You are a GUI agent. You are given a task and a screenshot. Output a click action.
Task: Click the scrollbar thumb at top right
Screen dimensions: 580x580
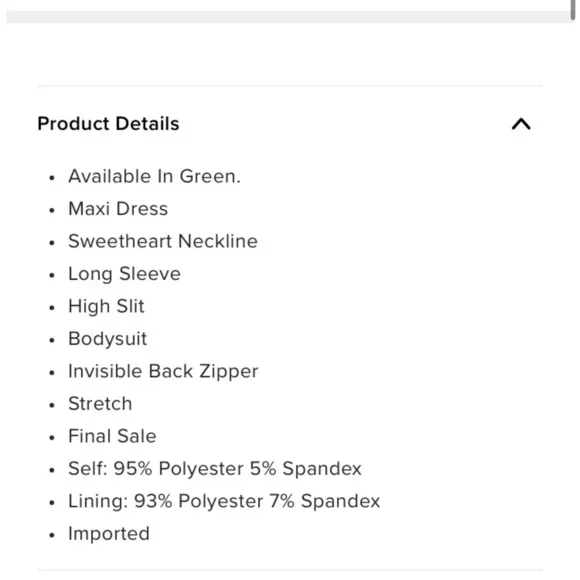(x=573, y=10)
